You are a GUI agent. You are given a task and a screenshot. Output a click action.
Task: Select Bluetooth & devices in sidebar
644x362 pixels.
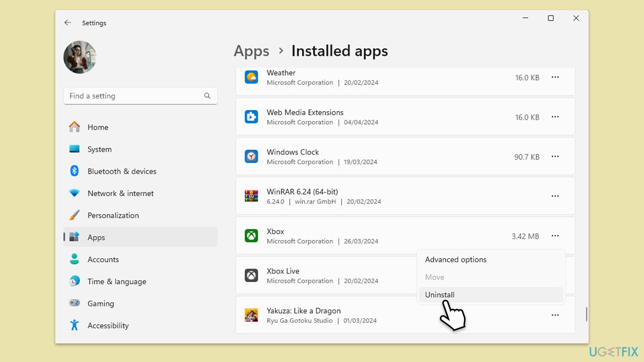(121, 171)
